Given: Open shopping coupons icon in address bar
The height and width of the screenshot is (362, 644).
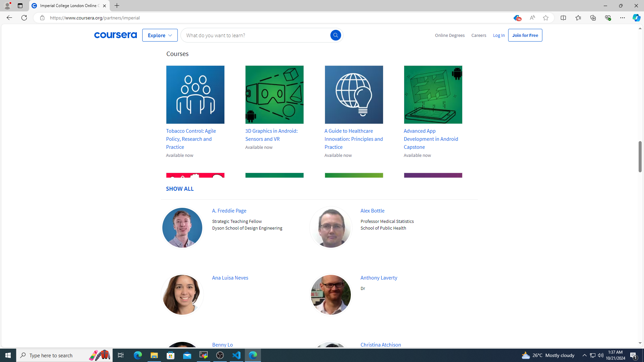Looking at the screenshot, I should [517, 18].
